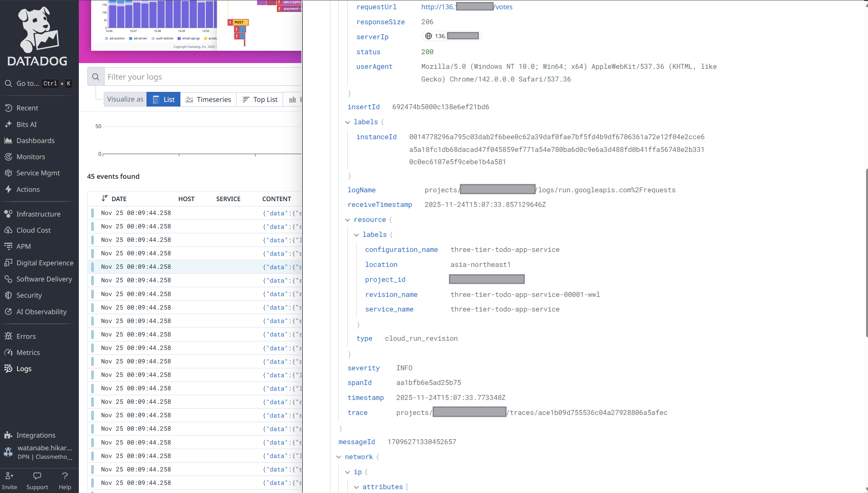Collapse the attributes array node
Screen dimensions: 868x493
click(357, 487)
